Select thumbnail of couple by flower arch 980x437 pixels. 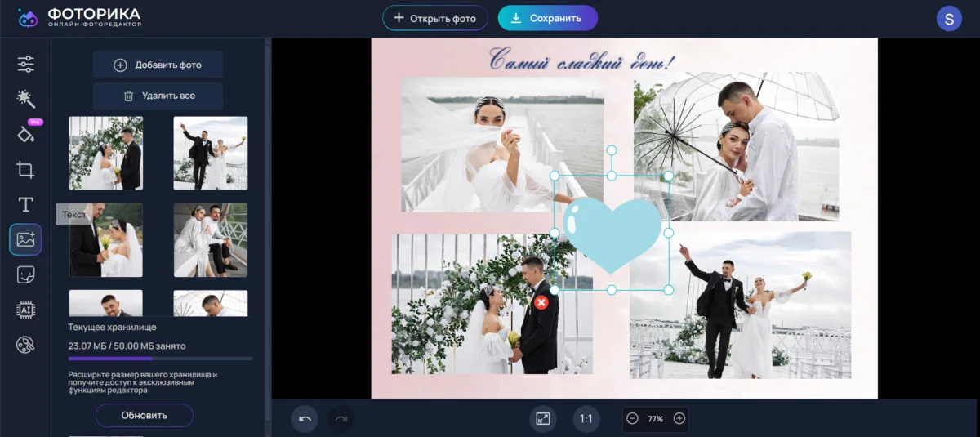click(x=106, y=154)
